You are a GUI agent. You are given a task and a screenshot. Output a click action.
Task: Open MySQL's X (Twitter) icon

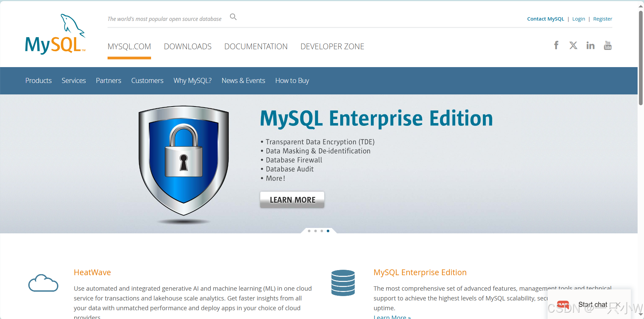coord(573,45)
